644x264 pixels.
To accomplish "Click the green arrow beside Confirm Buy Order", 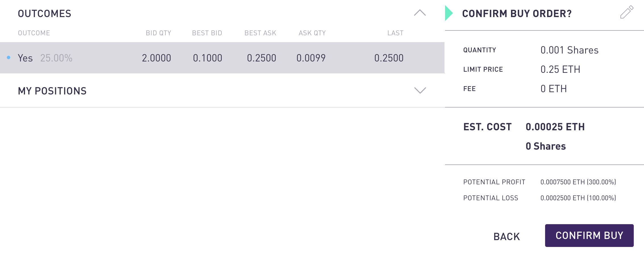I will 449,13.
